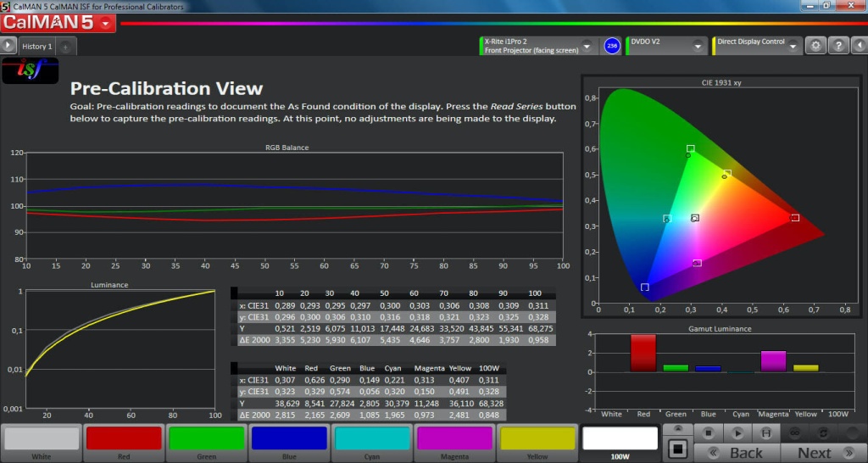868x463 pixels.
Task: Go Back to the previous step
Action: click(737, 453)
